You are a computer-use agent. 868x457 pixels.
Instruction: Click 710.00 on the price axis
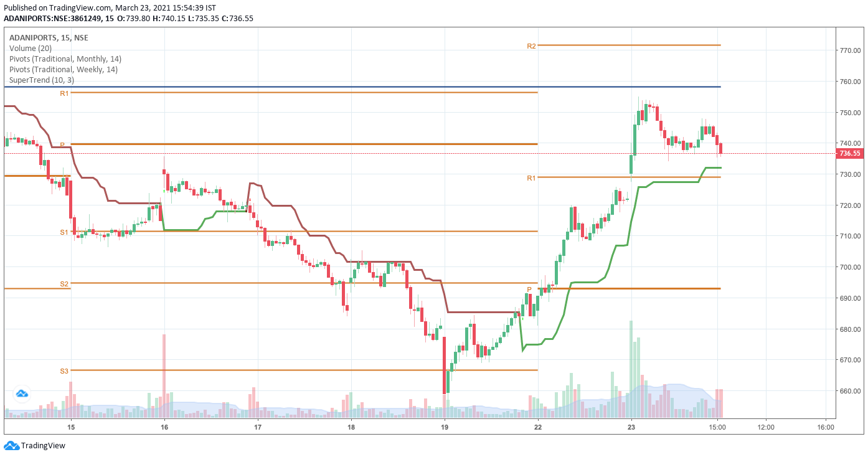tap(850, 237)
